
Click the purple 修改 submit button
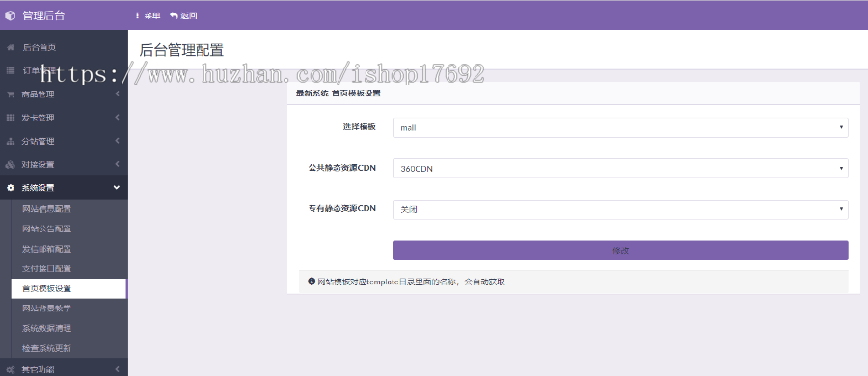[620, 251]
